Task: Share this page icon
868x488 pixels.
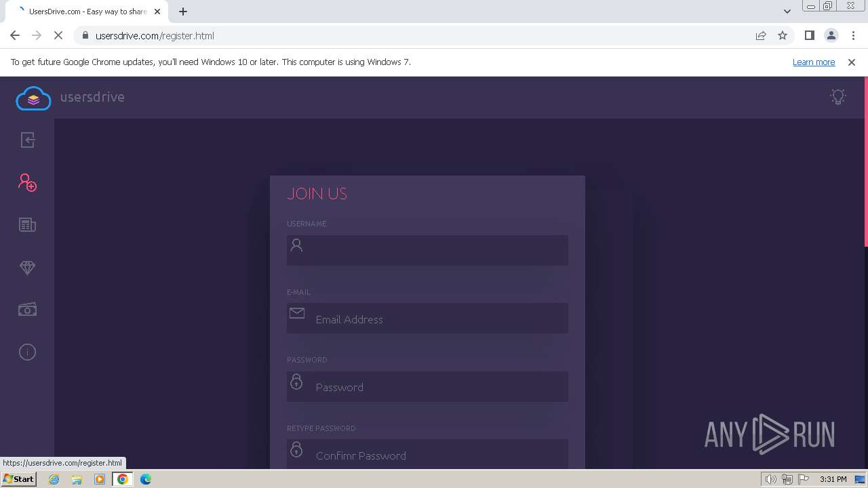Action: 761,36
